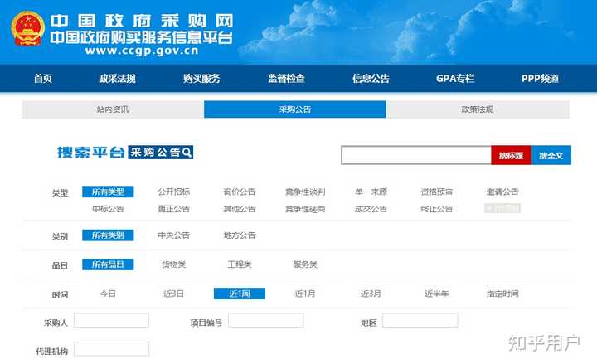Select 所有类型 in the type filter

108,192
